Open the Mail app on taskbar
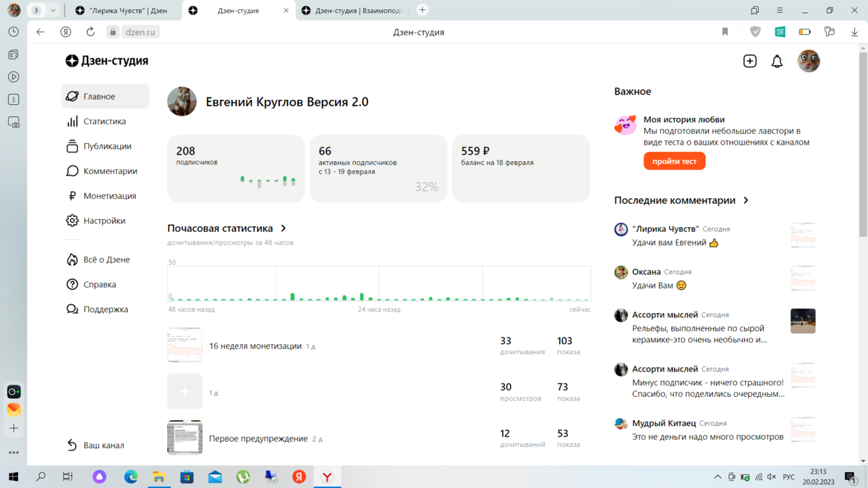Viewport: 868px width, 488px height. point(215,477)
